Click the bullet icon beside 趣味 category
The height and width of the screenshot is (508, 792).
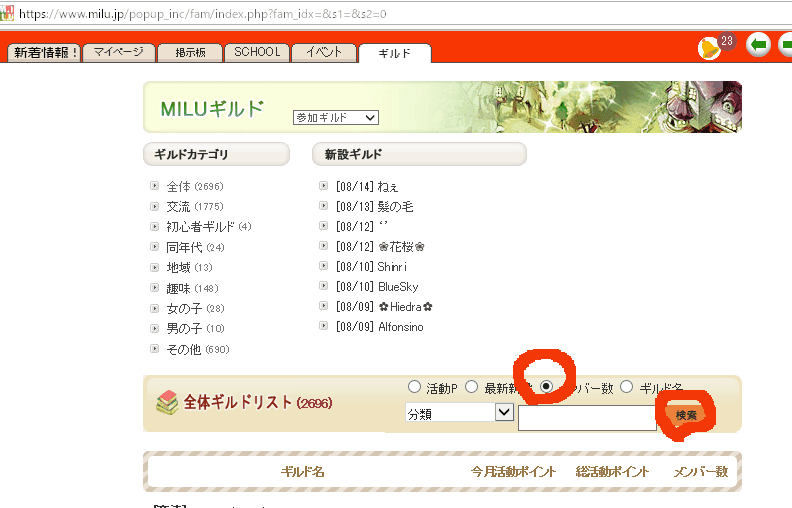[x=154, y=287]
